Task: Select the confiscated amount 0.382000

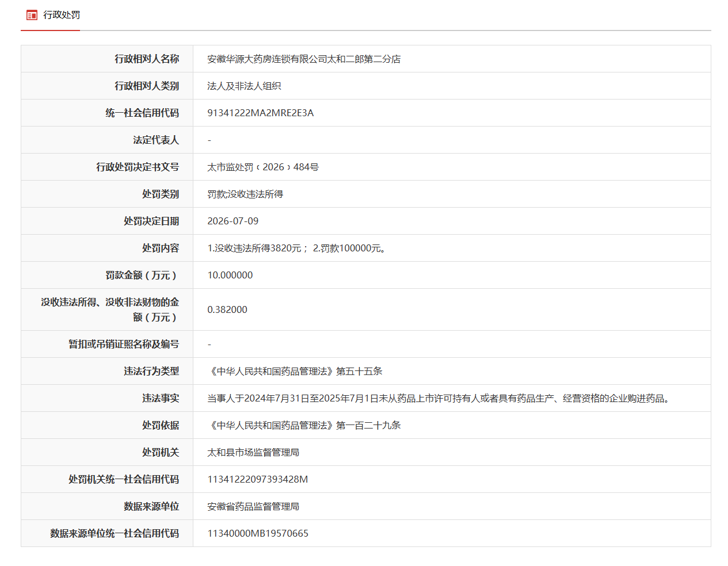Action: click(x=227, y=309)
